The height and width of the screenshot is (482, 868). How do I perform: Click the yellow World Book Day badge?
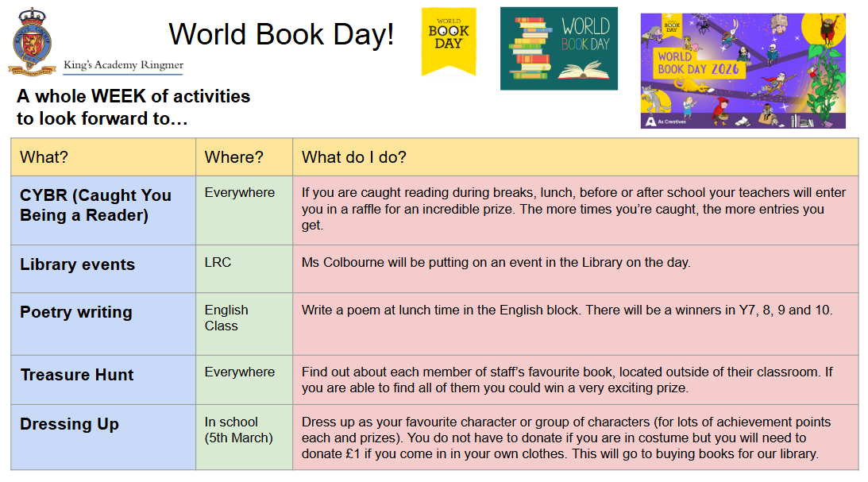pyautogui.click(x=448, y=40)
